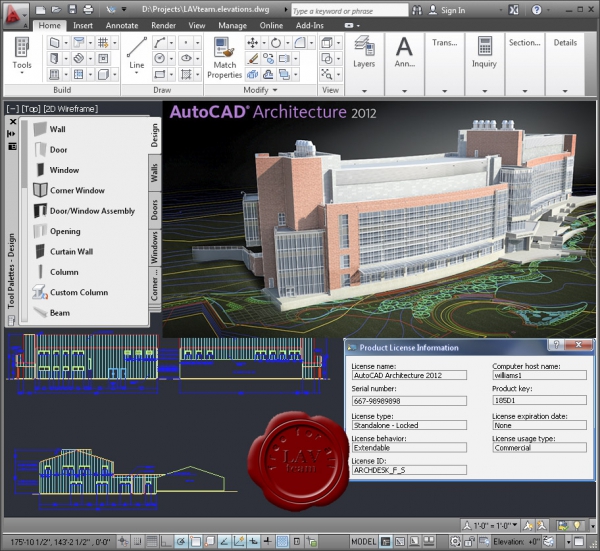Select the Arc tool in Draw panel
The image size is (600, 551).
[160, 42]
